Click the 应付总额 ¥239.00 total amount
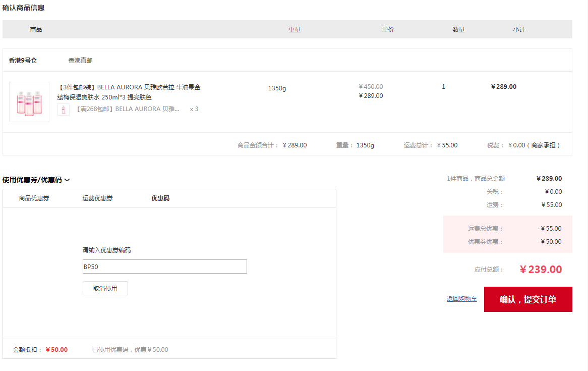The height and width of the screenshot is (371, 588). click(541, 270)
